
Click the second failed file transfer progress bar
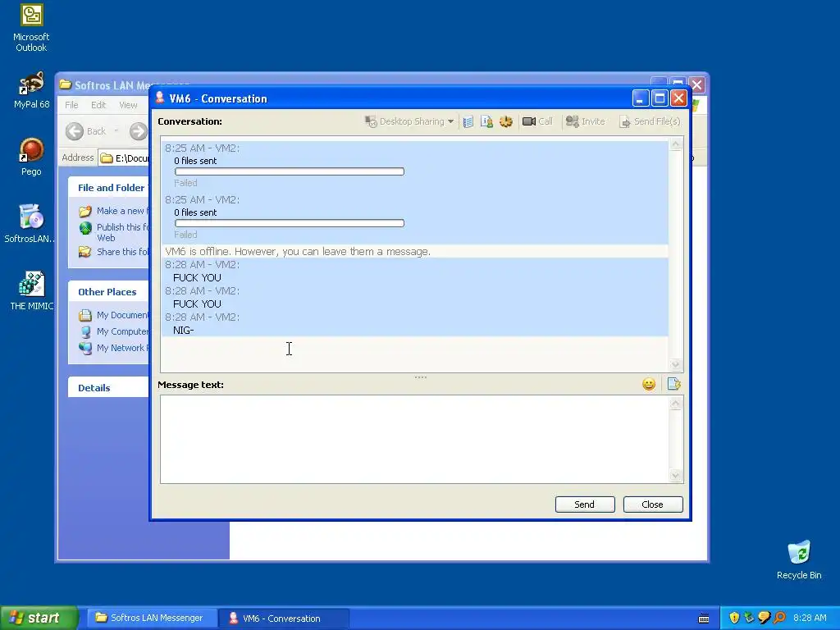(x=290, y=223)
